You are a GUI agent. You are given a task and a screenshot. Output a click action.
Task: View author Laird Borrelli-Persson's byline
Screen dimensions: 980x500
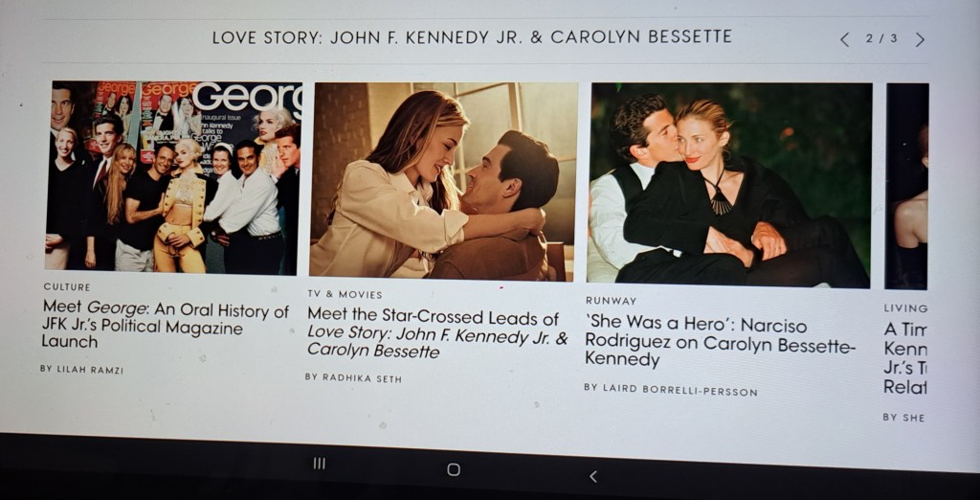click(671, 390)
